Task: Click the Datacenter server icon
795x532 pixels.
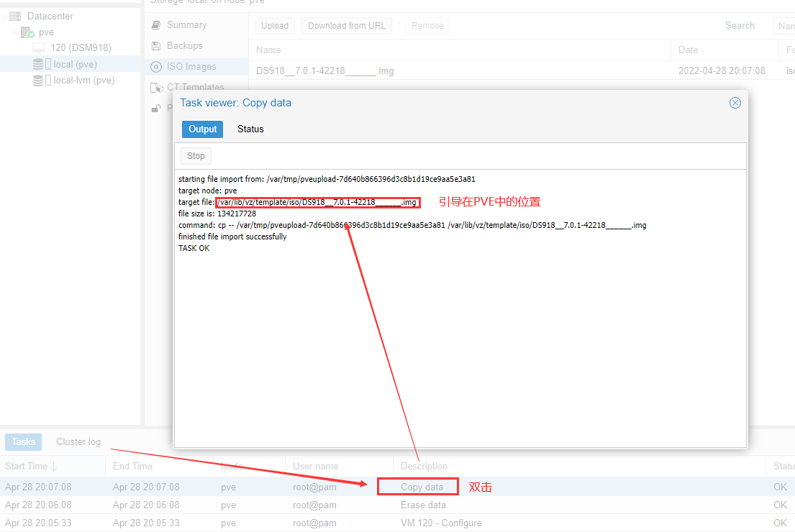Action: point(15,16)
